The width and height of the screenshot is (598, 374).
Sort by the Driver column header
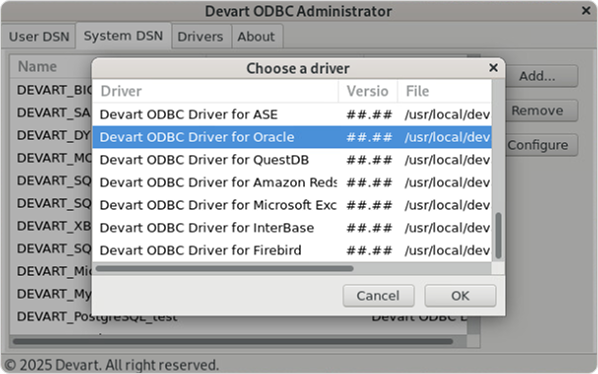tap(215, 91)
